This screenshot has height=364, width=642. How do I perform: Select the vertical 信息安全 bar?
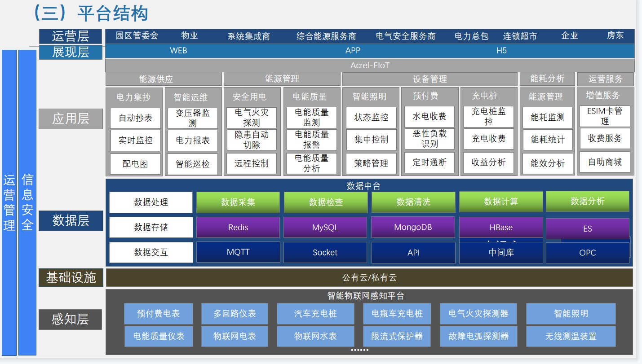pyautogui.click(x=27, y=202)
